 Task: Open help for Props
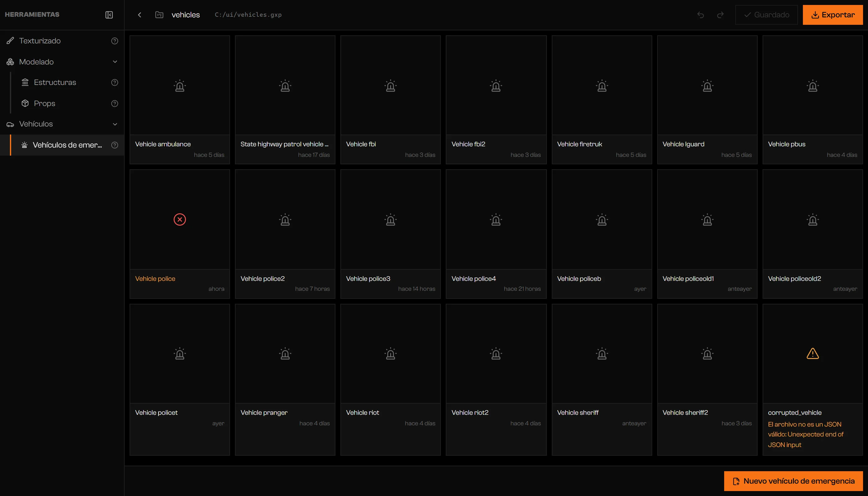(x=115, y=104)
